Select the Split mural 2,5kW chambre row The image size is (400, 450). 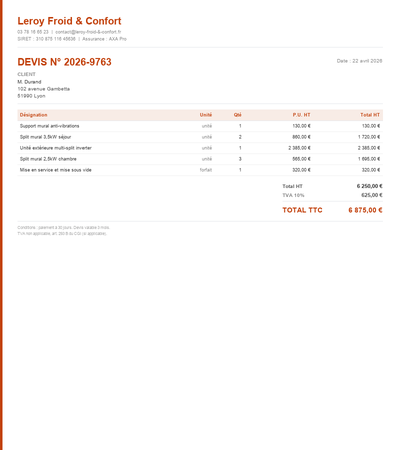[200, 159]
